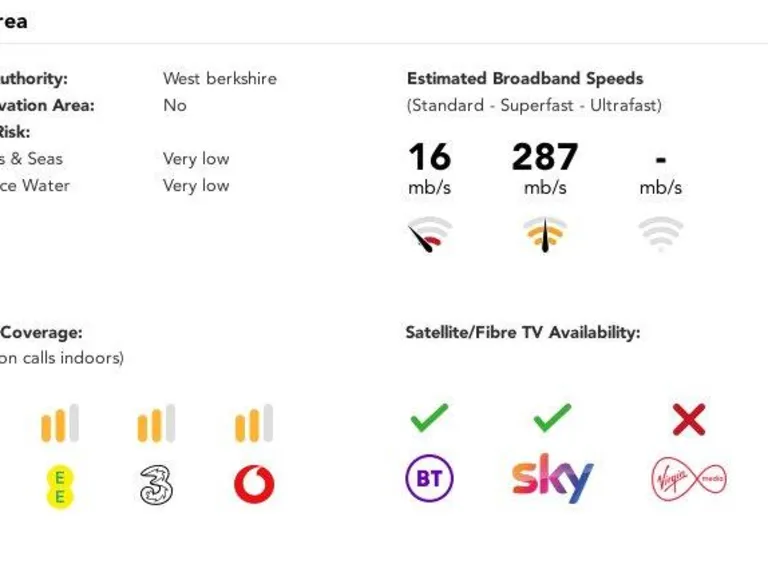Click the green checkmark above BT
768x576 pixels.
click(429, 418)
